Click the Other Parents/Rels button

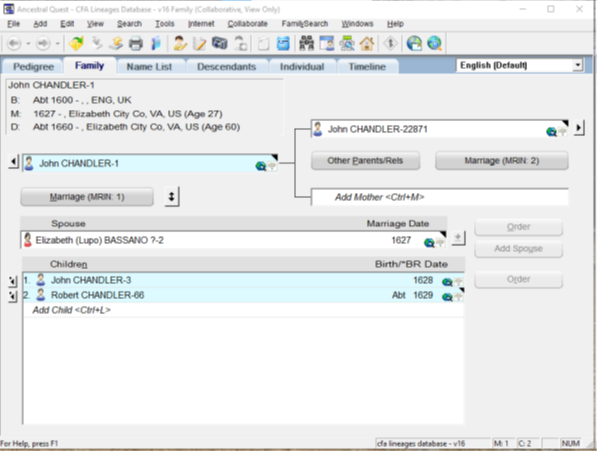point(365,161)
